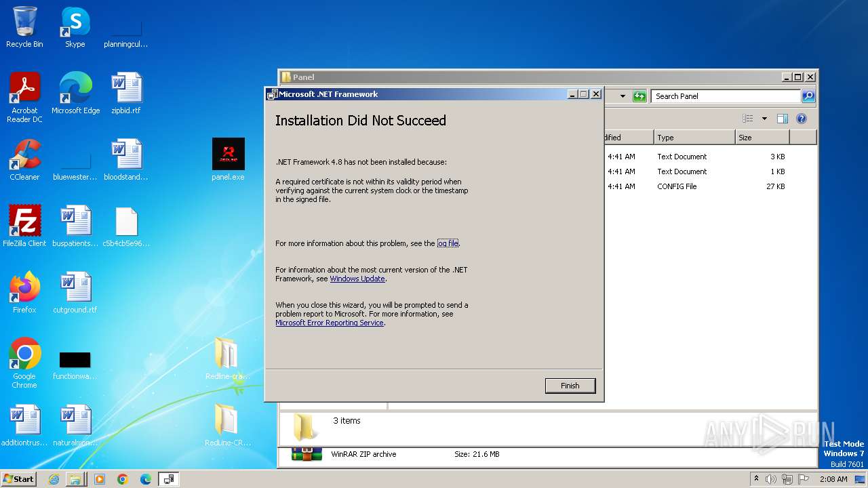Viewport: 868px width, 488px height.
Task: Launch Microsoft Edge desktop shortcut
Action: 75,93
